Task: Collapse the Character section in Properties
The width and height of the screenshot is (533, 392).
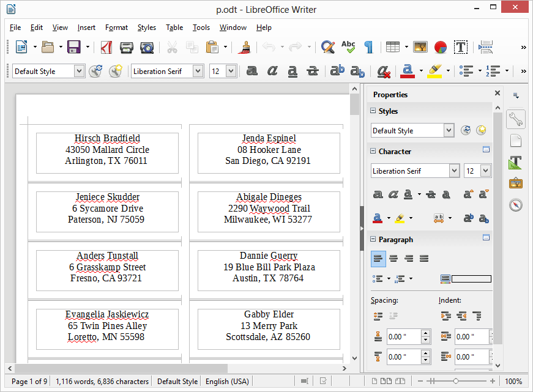Action: coord(373,151)
